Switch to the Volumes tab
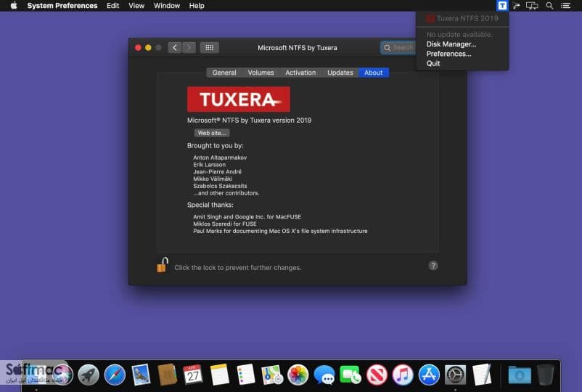Image resolution: width=582 pixels, height=392 pixels. (261, 73)
